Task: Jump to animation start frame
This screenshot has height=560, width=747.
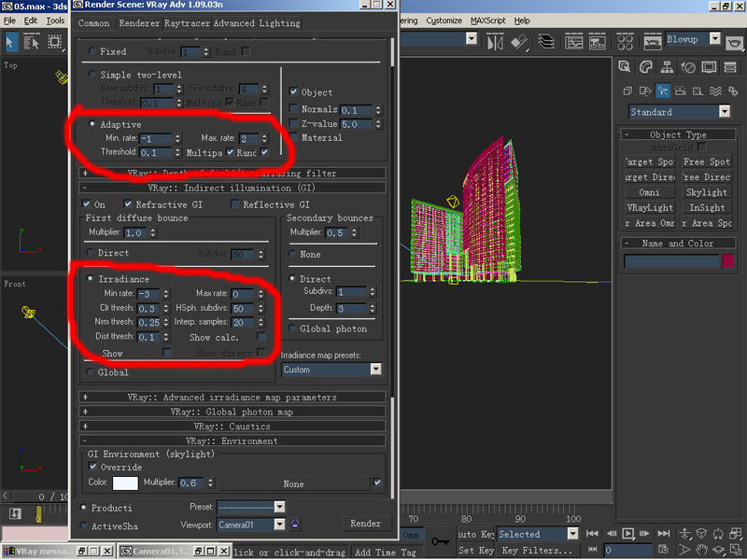Action: 592,533
